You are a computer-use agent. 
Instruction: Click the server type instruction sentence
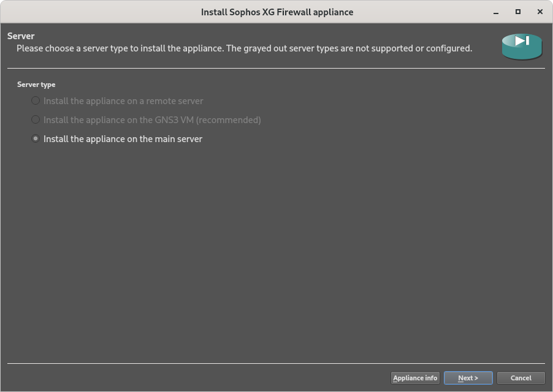point(244,48)
